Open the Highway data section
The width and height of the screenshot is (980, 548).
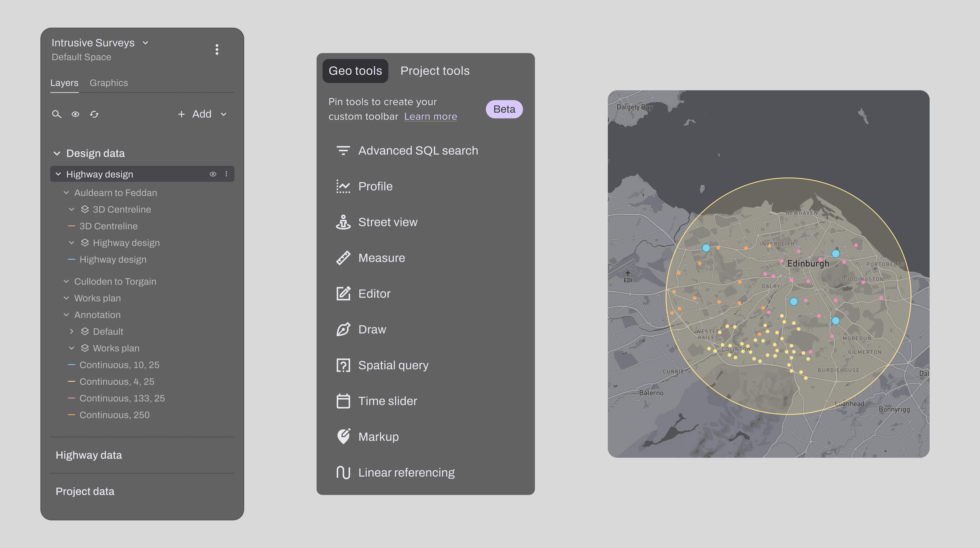pos(89,455)
